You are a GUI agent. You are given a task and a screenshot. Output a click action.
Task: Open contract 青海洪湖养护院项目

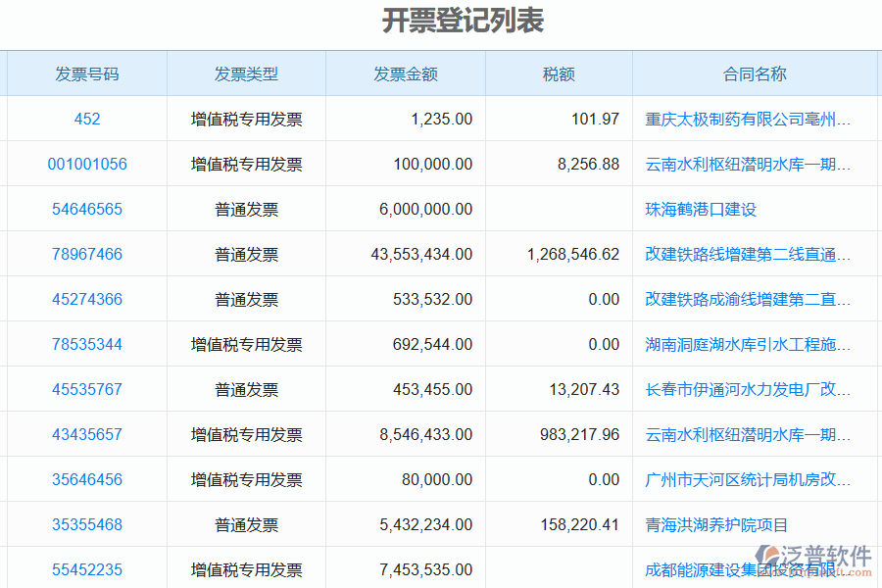point(712,524)
